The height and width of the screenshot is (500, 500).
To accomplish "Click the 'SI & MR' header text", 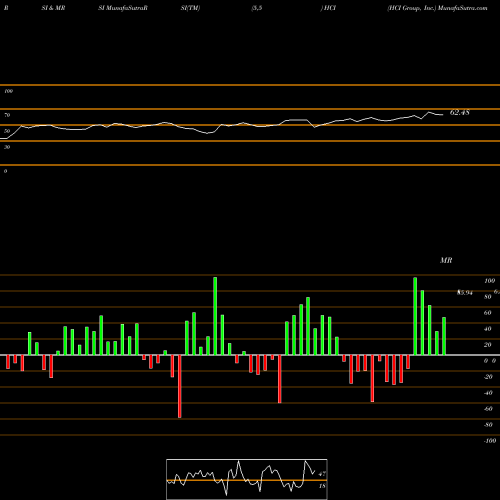I will tap(53, 8).
